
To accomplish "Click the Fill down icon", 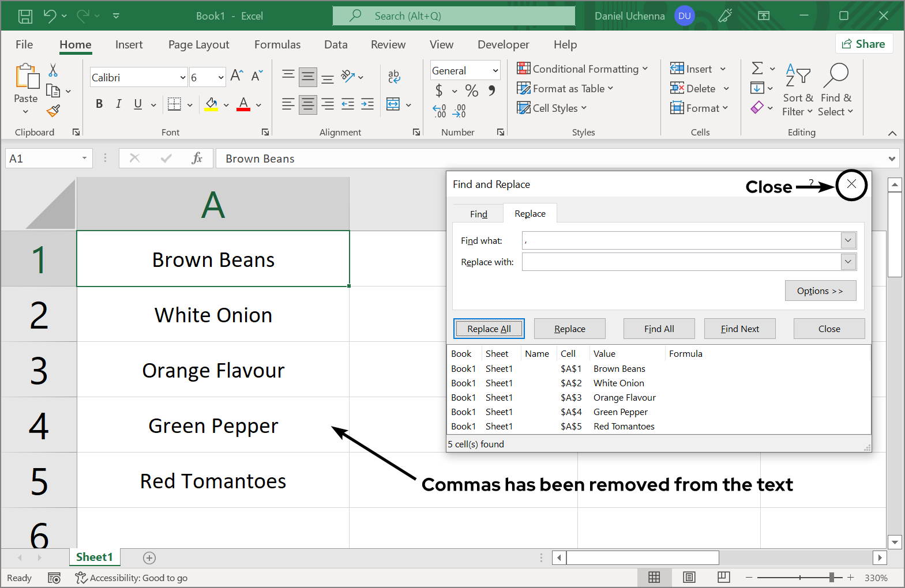I will (x=757, y=88).
